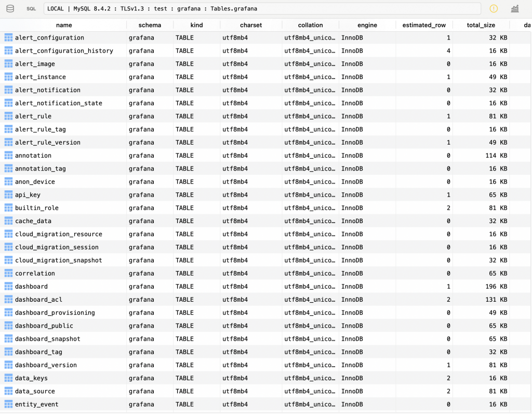Select the dashboard_provisioning table name
Image resolution: width=532 pixels, height=414 pixels.
(x=55, y=313)
